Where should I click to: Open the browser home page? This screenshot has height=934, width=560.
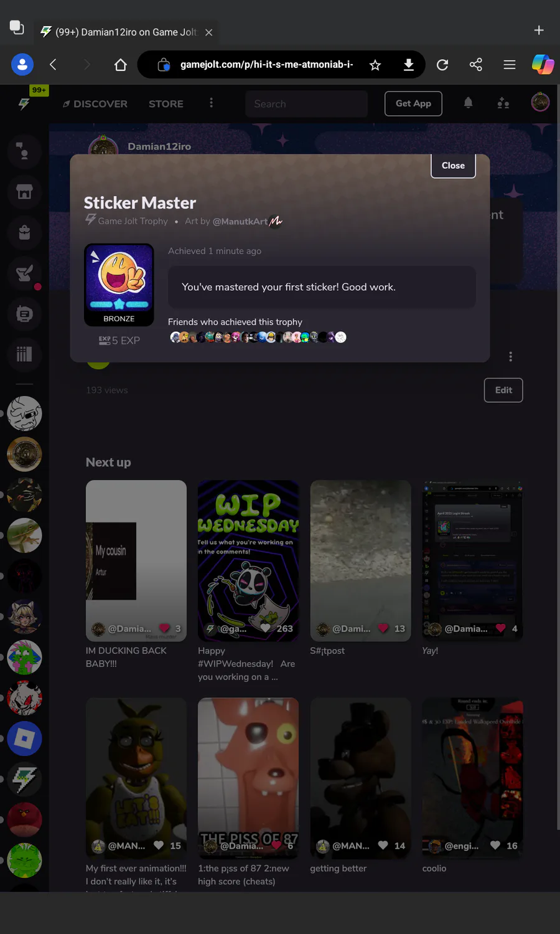121,65
